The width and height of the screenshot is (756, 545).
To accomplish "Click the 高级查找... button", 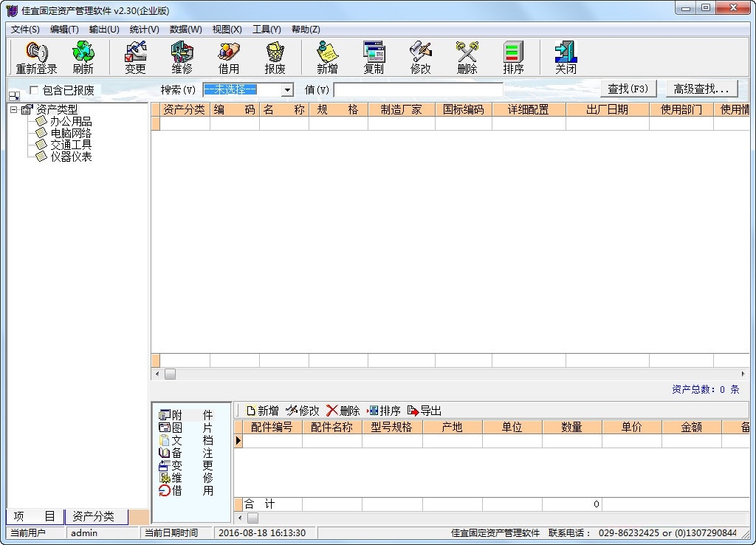I will point(701,89).
